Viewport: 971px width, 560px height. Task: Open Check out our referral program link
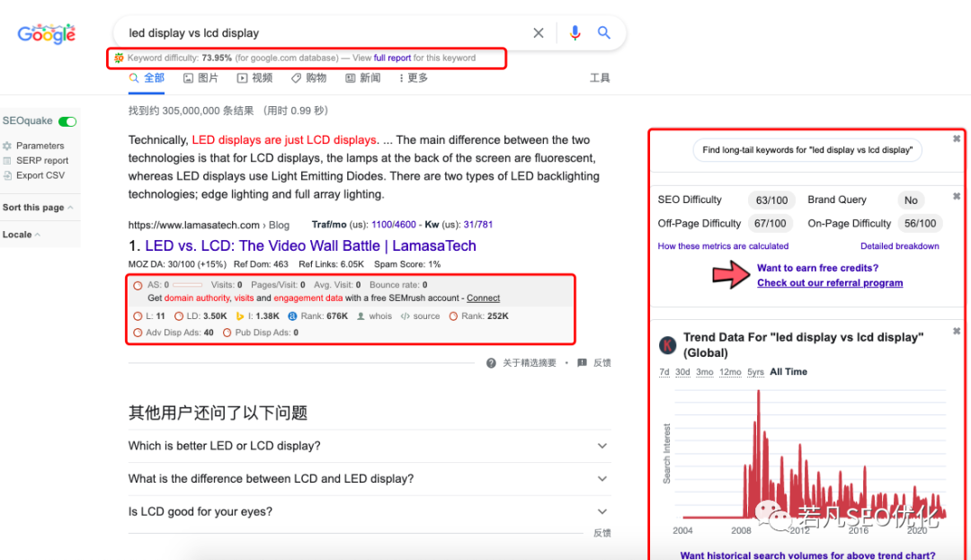830,283
